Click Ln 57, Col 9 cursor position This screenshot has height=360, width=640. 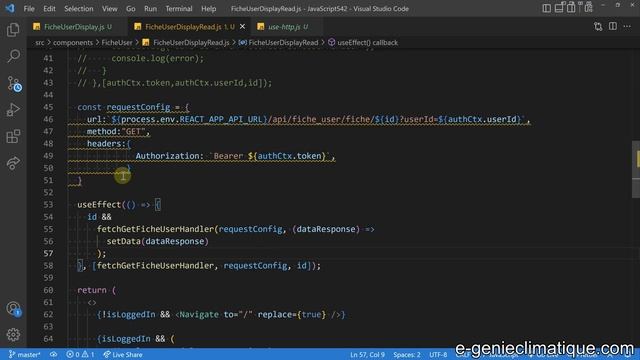pyautogui.click(x=367, y=355)
